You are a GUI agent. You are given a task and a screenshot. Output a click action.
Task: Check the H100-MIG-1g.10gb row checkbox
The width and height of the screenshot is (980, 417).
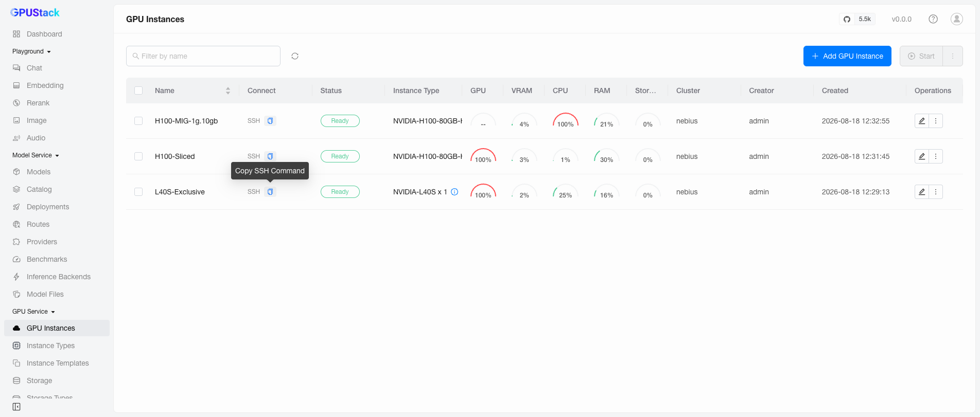[x=138, y=121]
